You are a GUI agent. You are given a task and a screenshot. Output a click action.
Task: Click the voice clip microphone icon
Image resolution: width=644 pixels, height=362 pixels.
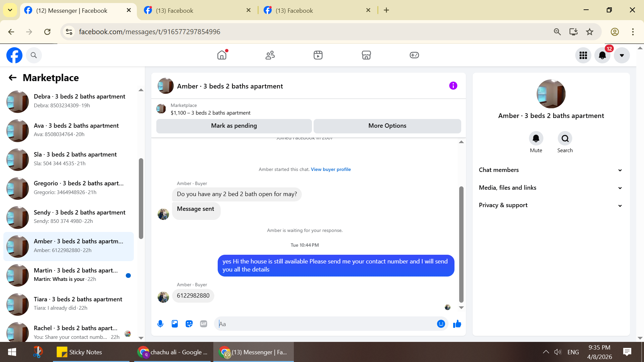pyautogui.click(x=160, y=324)
